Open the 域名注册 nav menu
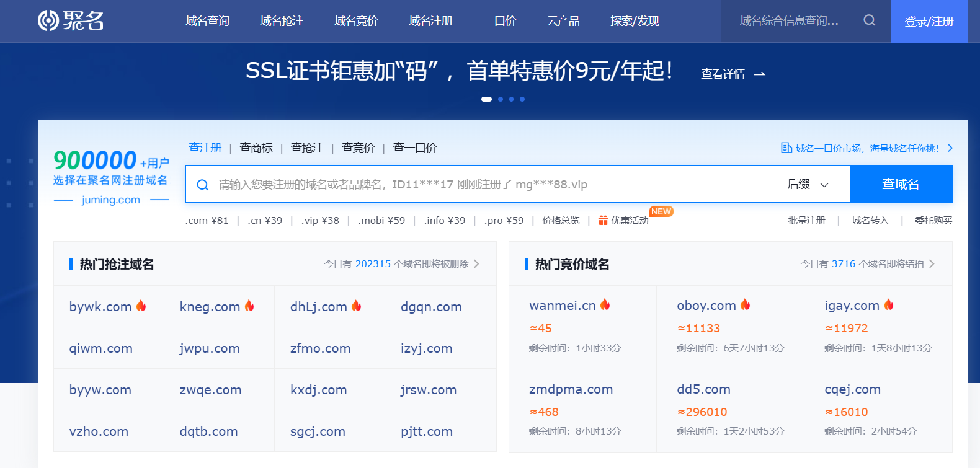The height and width of the screenshot is (468, 980). pyautogui.click(x=431, y=21)
